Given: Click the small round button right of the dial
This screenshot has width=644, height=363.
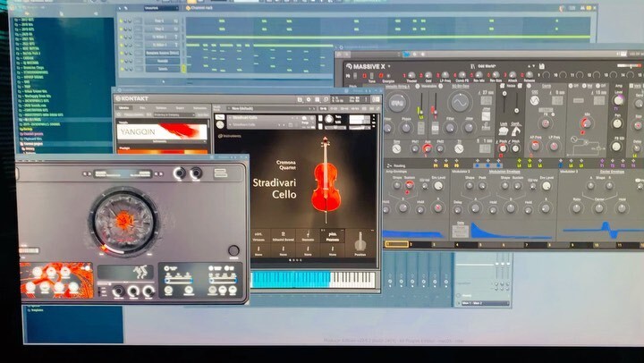Looking at the screenshot, I should [233, 250].
